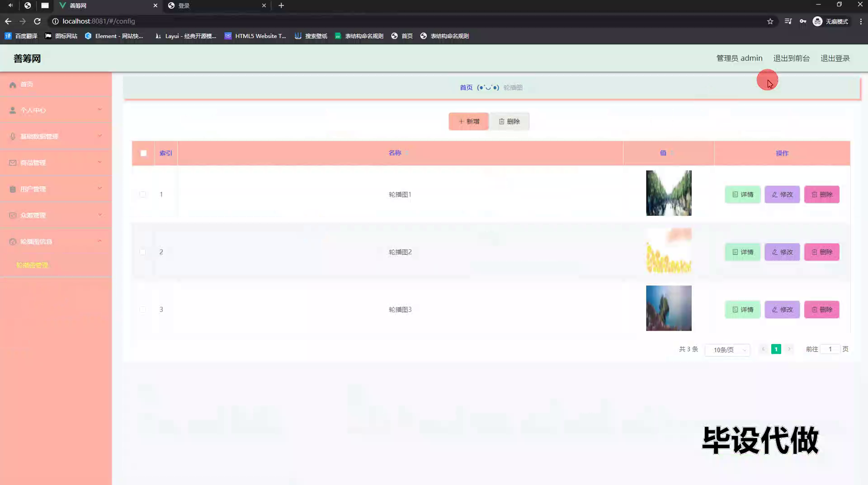The height and width of the screenshot is (485, 868).
Task: Expand the 个人中心 menu chevron
Action: click(x=100, y=109)
